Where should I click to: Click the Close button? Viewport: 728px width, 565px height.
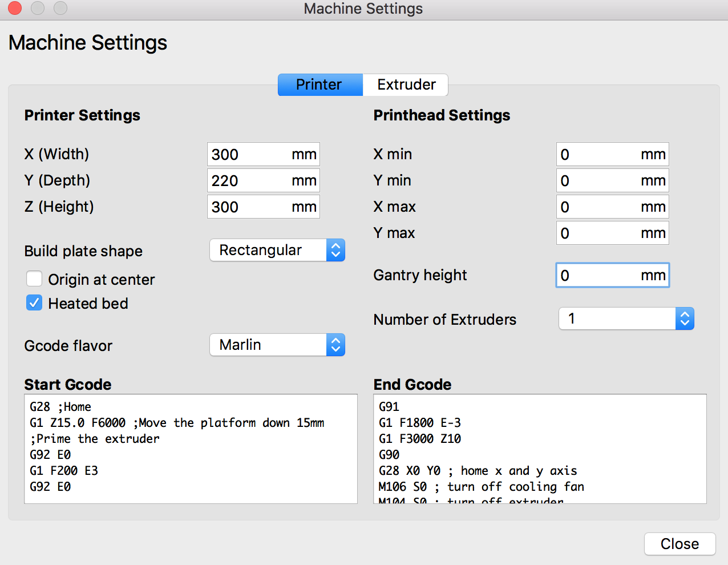[680, 544]
